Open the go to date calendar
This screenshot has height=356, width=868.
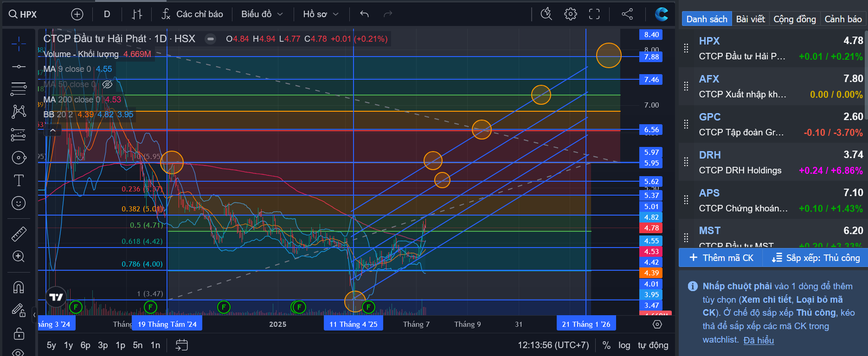click(182, 345)
